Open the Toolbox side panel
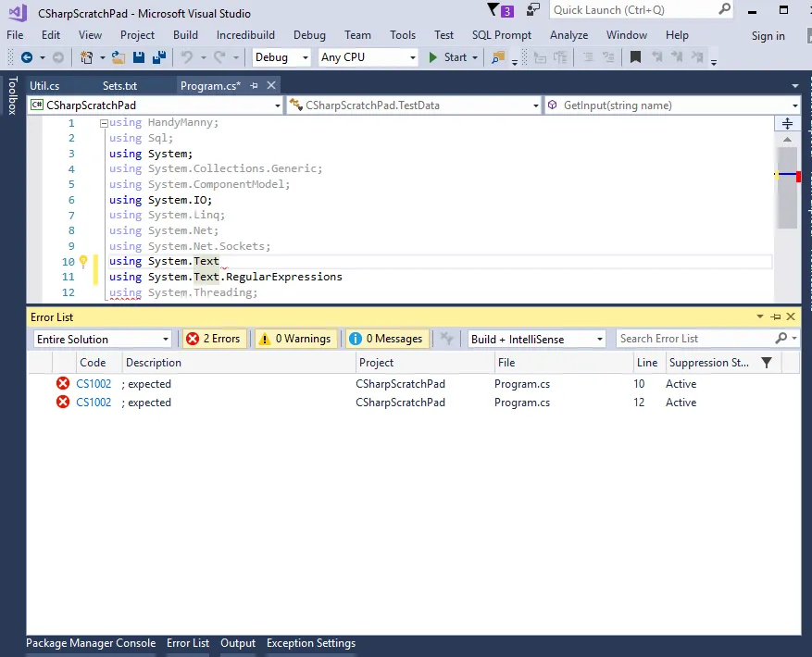This screenshot has height=657, width=812. (x=13, y=95)
